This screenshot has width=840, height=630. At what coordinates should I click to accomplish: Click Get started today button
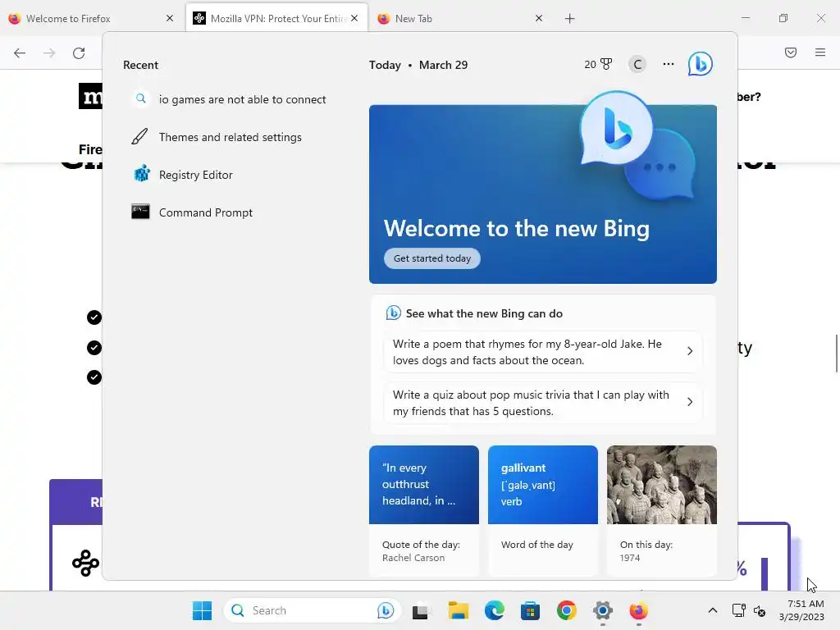tap(431, 258)
